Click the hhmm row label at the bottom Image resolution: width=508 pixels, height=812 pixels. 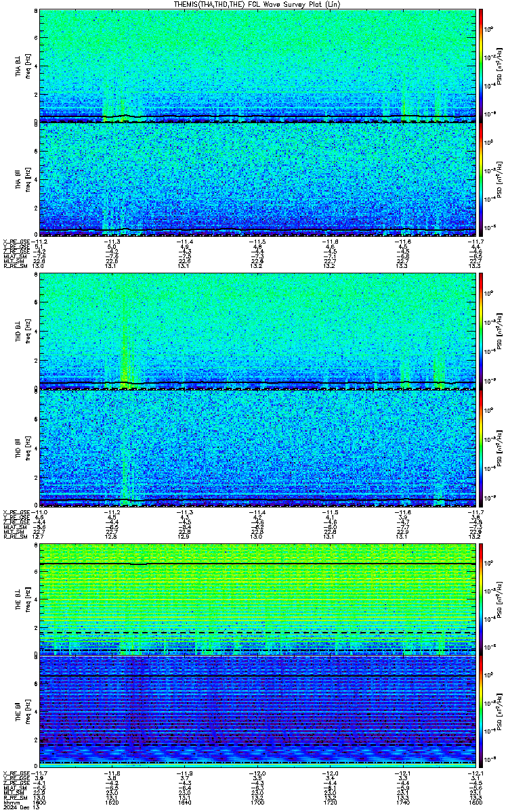tap(10, 803)
